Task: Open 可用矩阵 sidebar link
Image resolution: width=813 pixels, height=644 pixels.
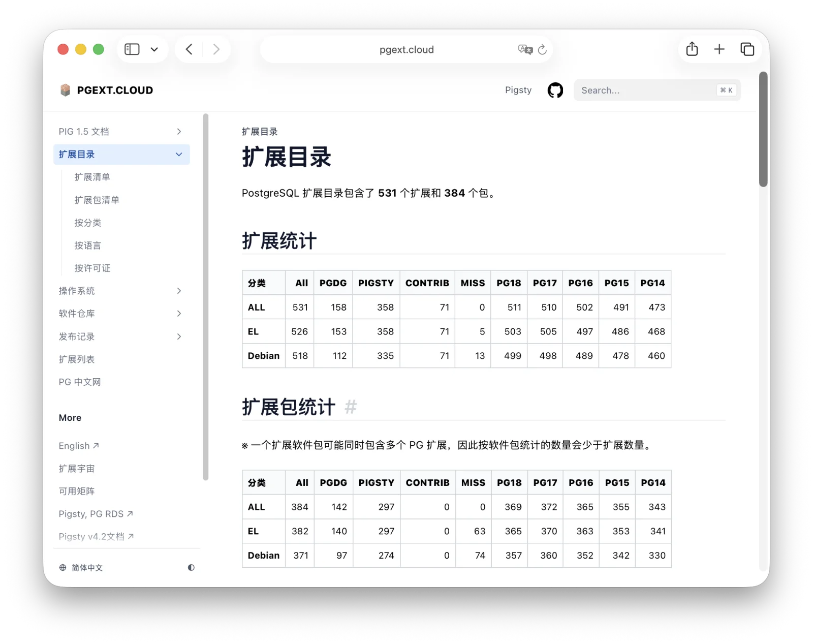Action: point(77,491)
